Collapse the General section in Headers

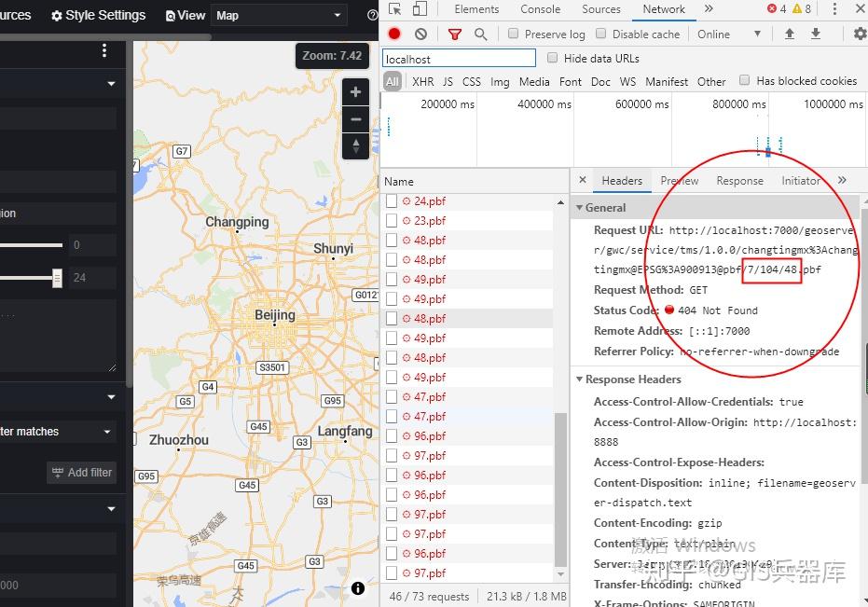click(581, 207)
